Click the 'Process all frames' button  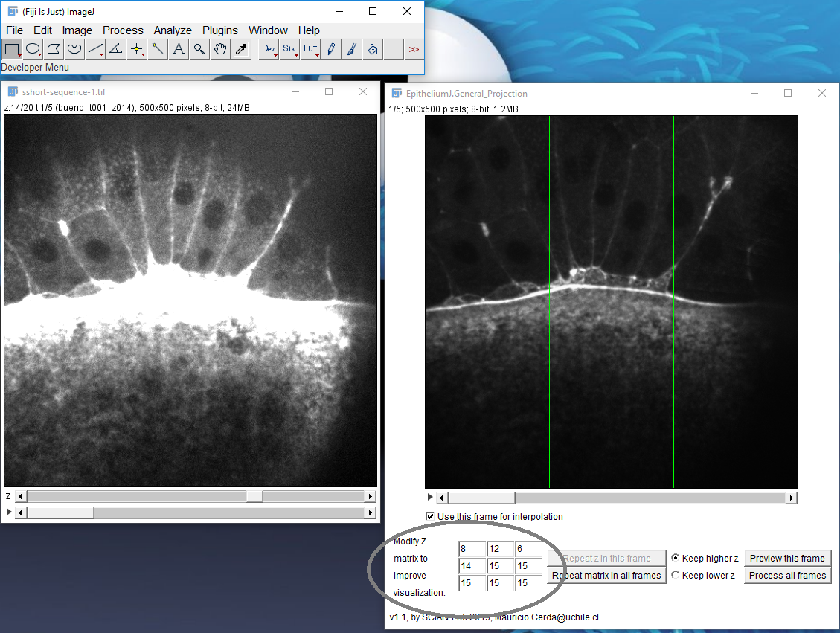[x=787, y=575]
